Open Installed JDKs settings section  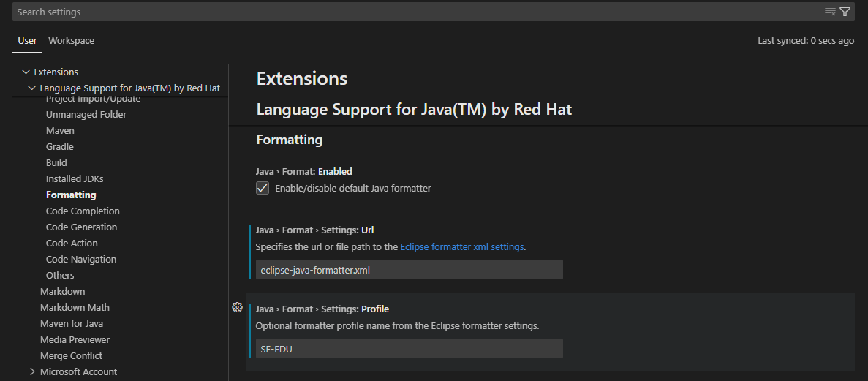point(75,179)
